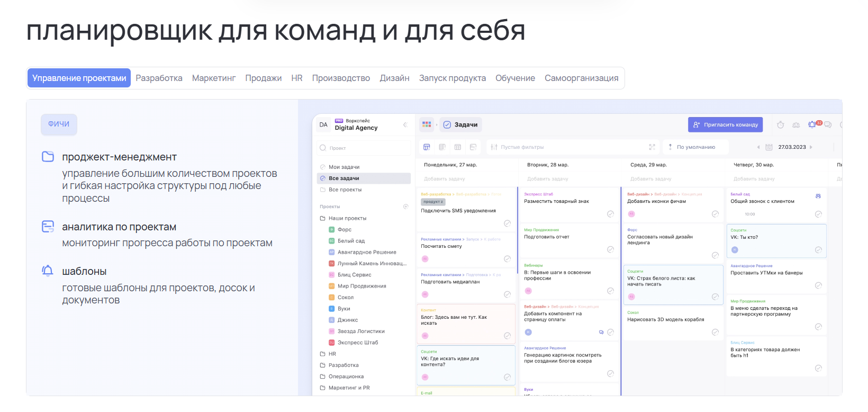
Task: Click the timer stopwatch icon
Action: tap(780, 125)
